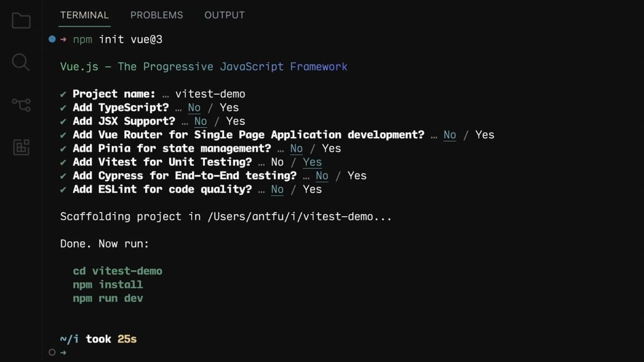Select underlined Yes for Vitest unit testing
The width and height of the screenshot is (644, 362).
(x=312, y=162)
